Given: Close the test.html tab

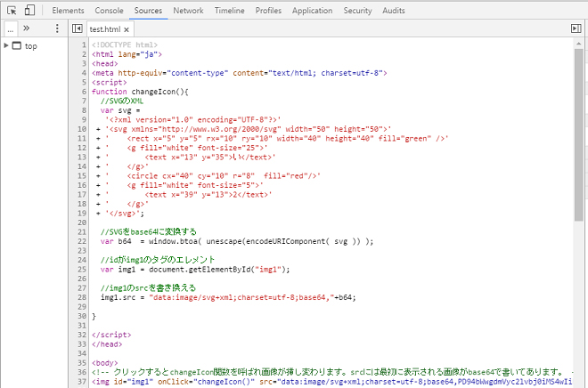Looking at the screenshot, I should click(127, 29).
